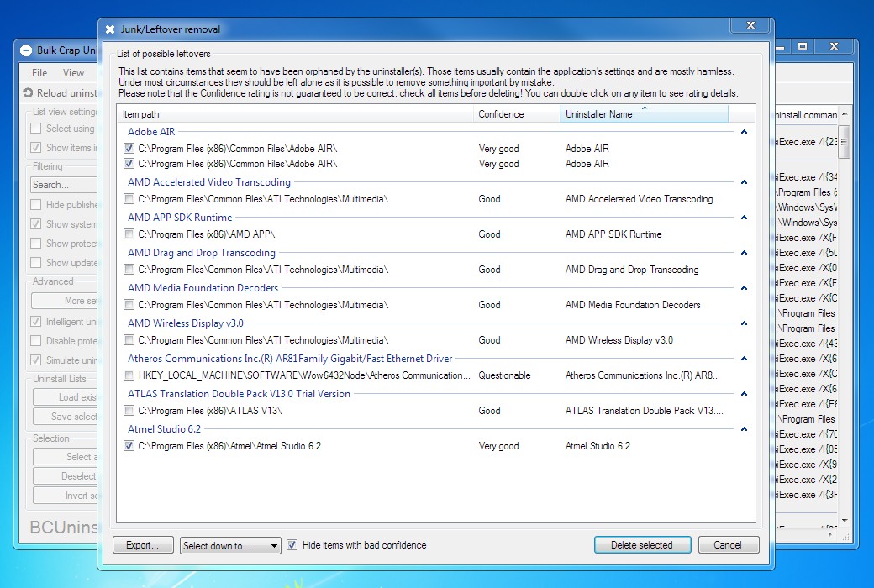The image size is (874, 588).
Task: Check the AMD Drag and Drop Transcoding item
Action: [x=129, y=269]
